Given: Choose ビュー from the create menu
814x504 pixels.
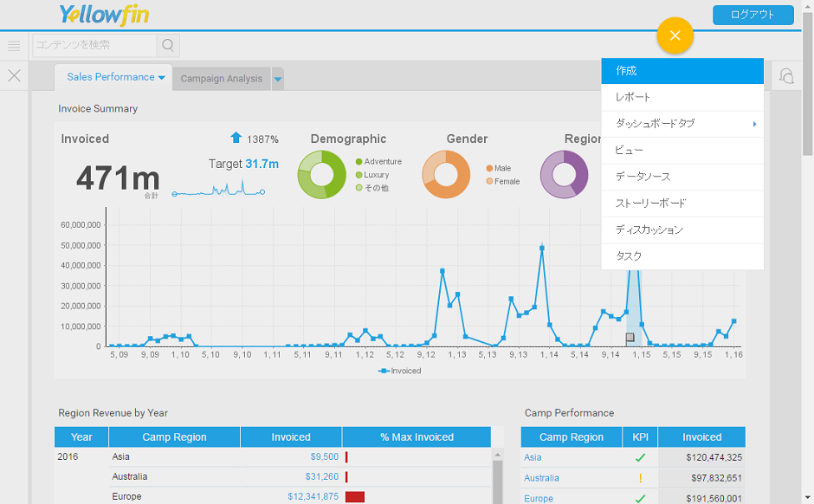Looking at the screenshot, I should [x=682, y=151].
